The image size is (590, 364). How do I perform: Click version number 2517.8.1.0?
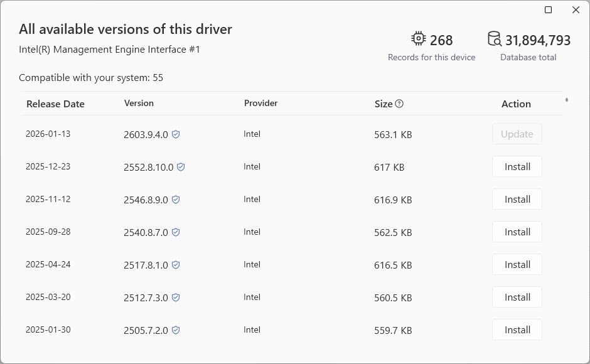click(146, 265)
